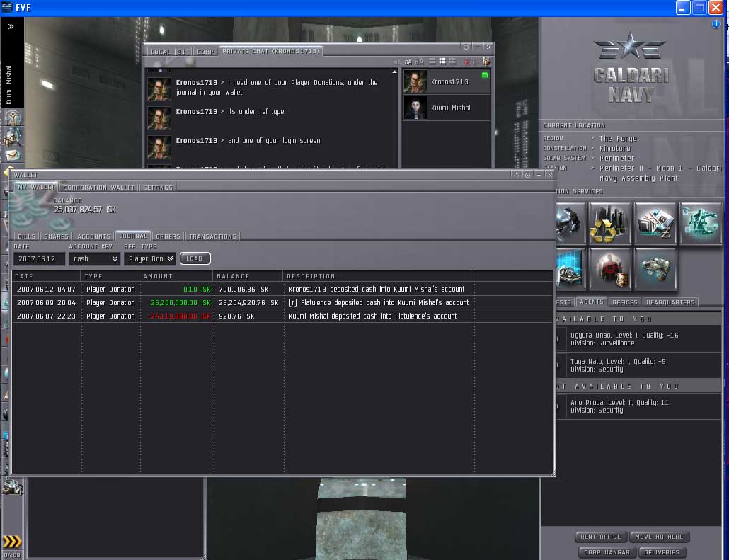Viewport: 729px width, 560px height.
Task: Select the station Agents tab
Action: pos(592,302)
